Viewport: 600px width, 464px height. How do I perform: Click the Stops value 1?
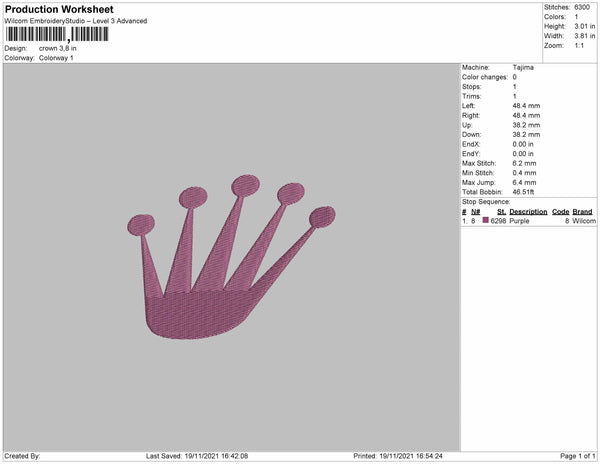coord(514,87)
